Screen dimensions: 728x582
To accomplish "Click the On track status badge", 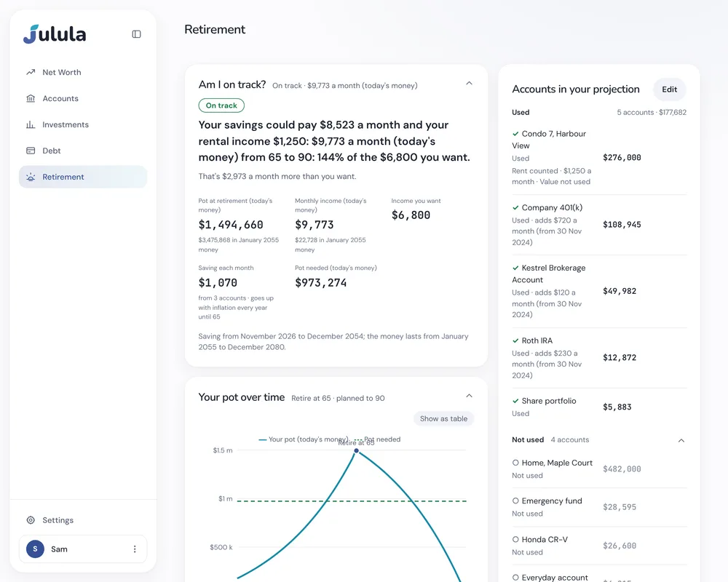I will click(x=221, y=105).
